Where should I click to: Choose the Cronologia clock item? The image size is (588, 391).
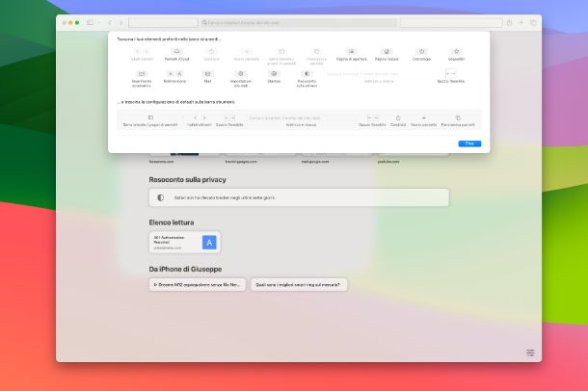421,55
